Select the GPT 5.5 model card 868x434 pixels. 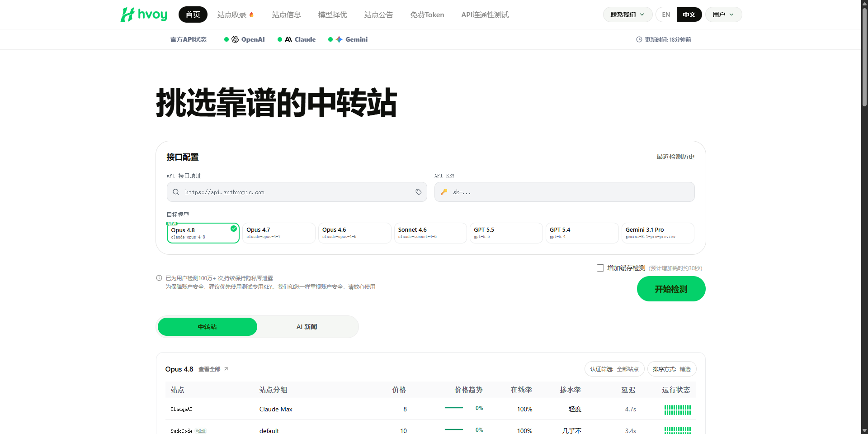(506, 233)
